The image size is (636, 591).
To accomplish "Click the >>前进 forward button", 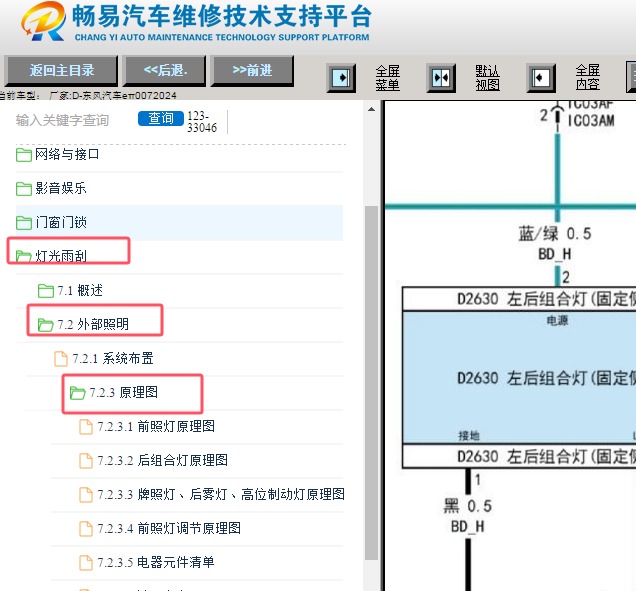I will [252, 71].
